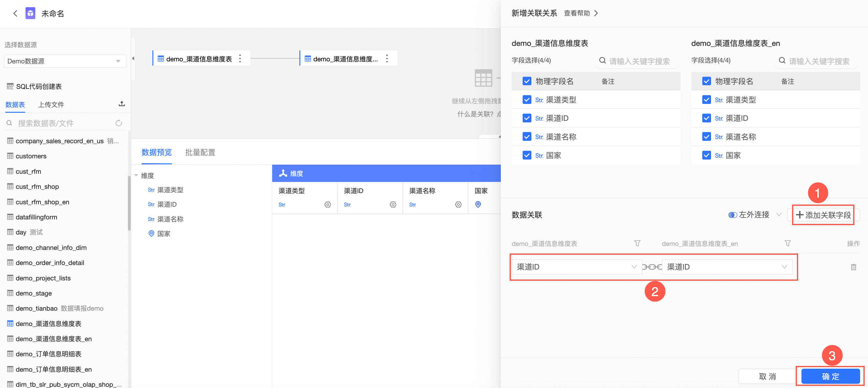The height and width of the screenshot is (388, 868).
Task: Click 添加关联字段 button
Action: tap(824, 215)
